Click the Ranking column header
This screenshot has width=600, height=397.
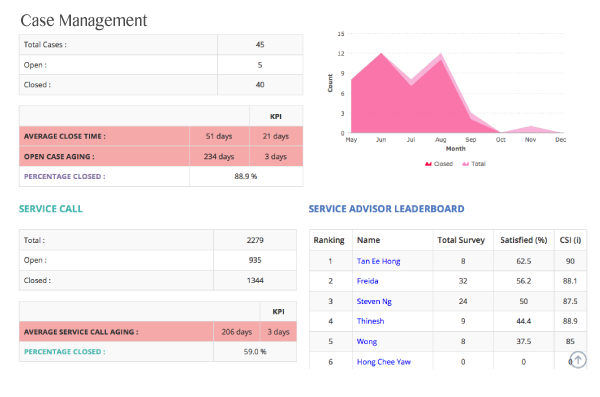(329, 240)
